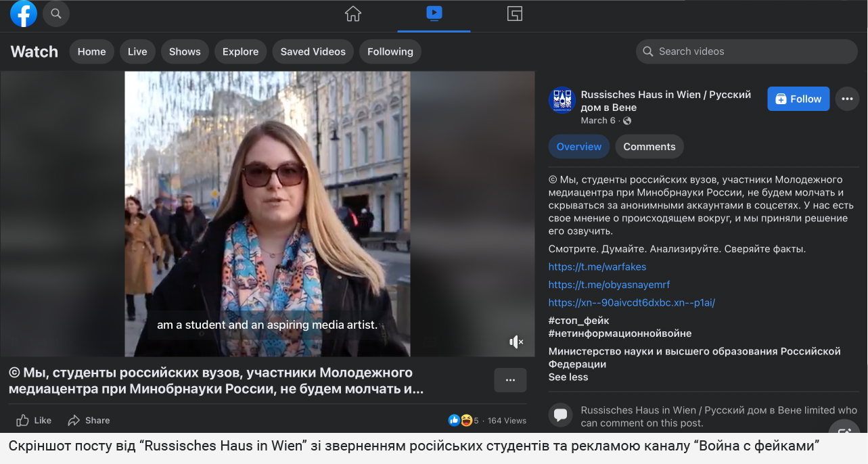The height and width of the screenshot is (464, 868).
Task: Open the Facebook logo home
Action: click(24, 14)
